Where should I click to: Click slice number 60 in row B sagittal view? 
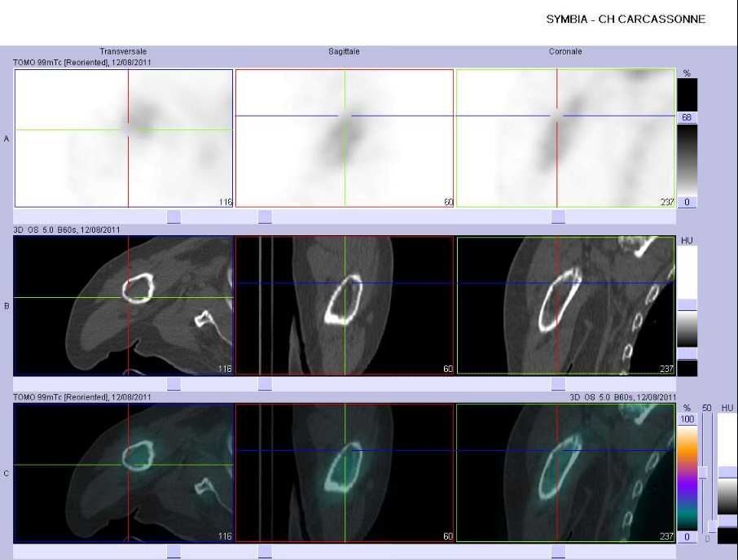(448, 369)
